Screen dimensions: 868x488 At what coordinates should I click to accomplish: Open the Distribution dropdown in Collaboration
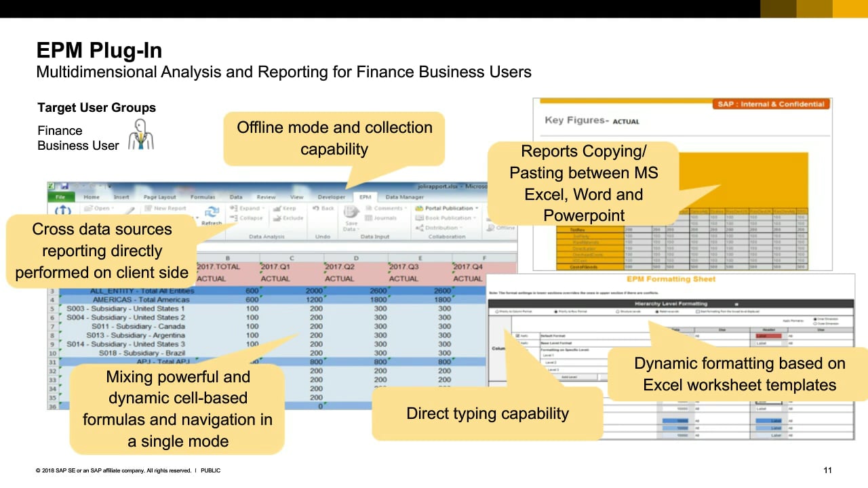click(x=438, y=228)
